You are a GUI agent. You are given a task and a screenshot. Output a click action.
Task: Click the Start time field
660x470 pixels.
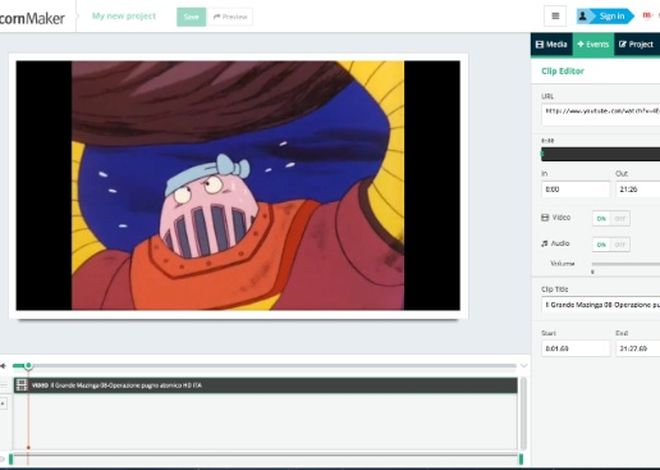click(575, 348)
